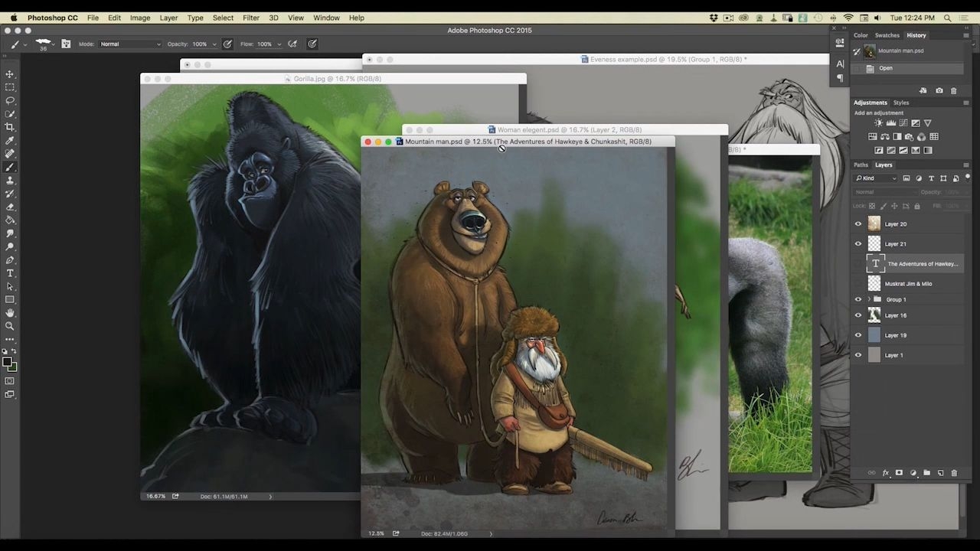Select the Crop tool
The image size is (980, 551).
point(10,127)
